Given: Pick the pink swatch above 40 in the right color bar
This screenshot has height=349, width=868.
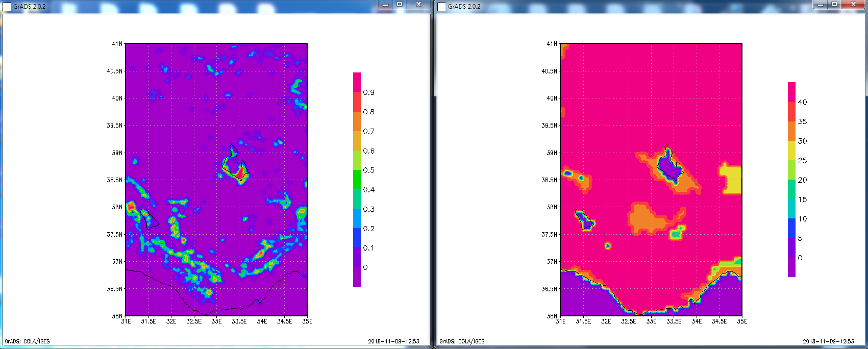Looking at the screenshot, I should pos(791,92).
